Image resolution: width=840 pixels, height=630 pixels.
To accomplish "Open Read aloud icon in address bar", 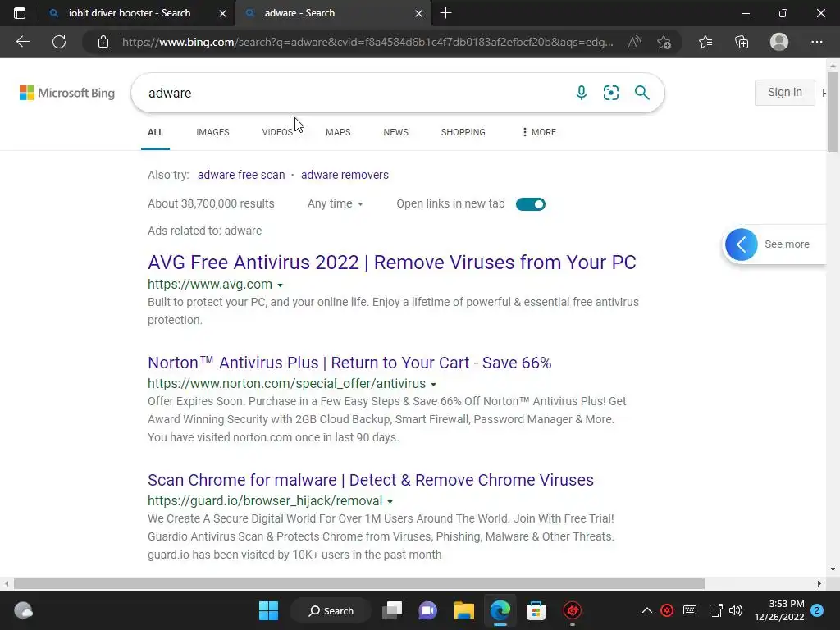I will 634,42.
